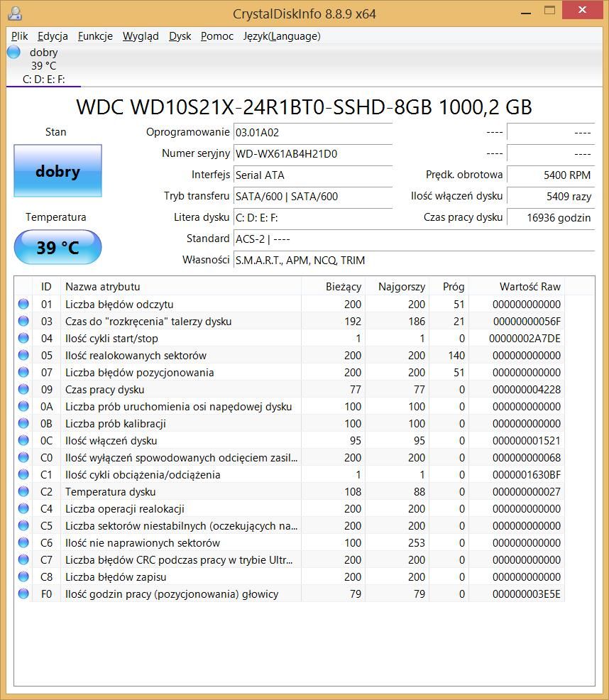Click the Wartość Raw column header

[517, 287]
